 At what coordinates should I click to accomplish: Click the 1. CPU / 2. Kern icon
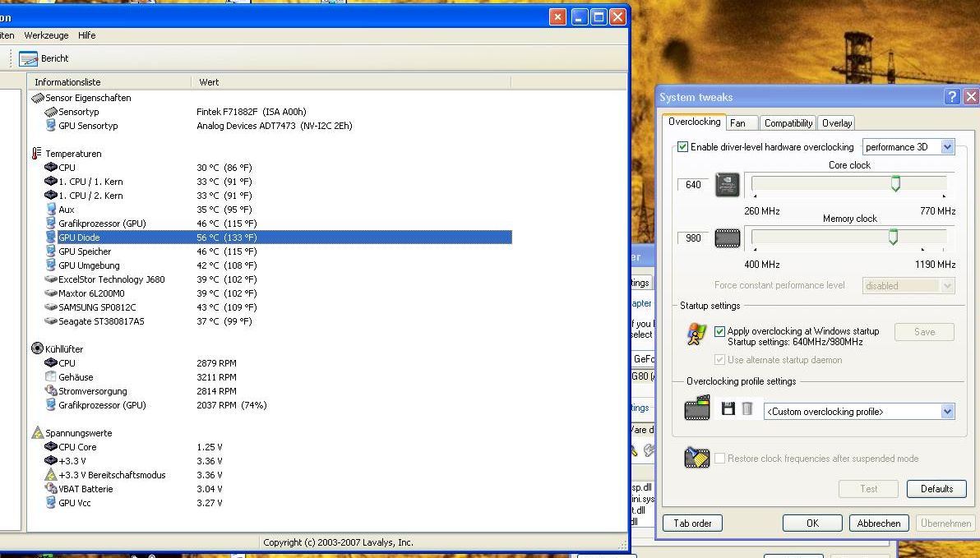point(51,196)
